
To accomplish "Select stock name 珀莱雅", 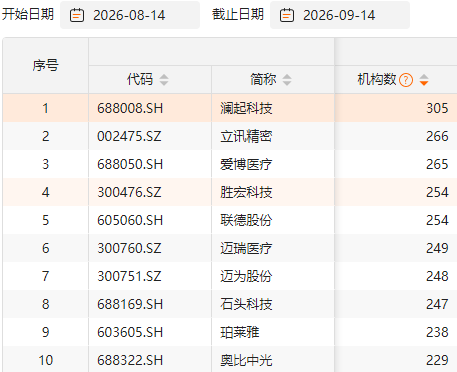I will click(240, 332).
